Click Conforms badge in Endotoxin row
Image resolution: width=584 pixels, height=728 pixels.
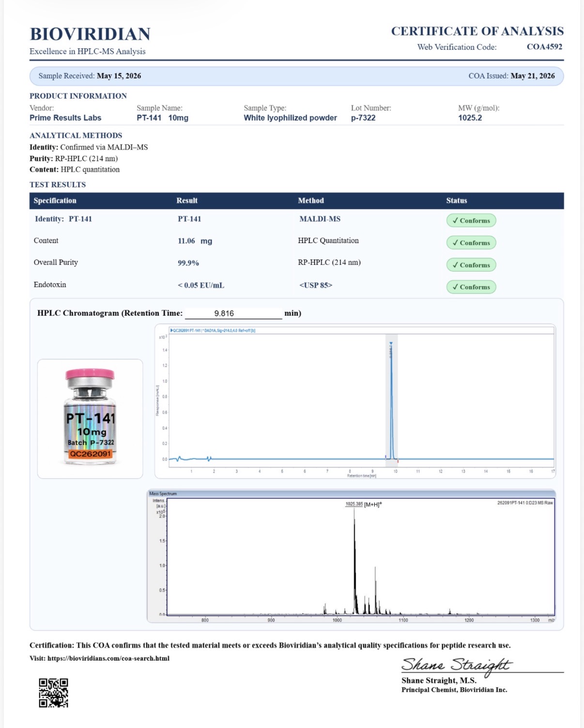click(471, 287)
